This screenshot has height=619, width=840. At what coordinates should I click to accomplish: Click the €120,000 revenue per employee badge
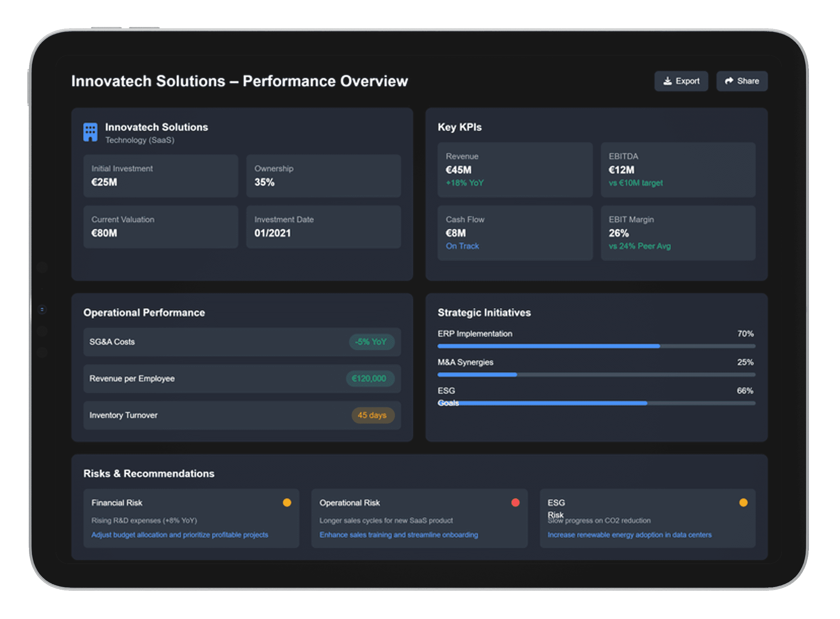point(370,378)
